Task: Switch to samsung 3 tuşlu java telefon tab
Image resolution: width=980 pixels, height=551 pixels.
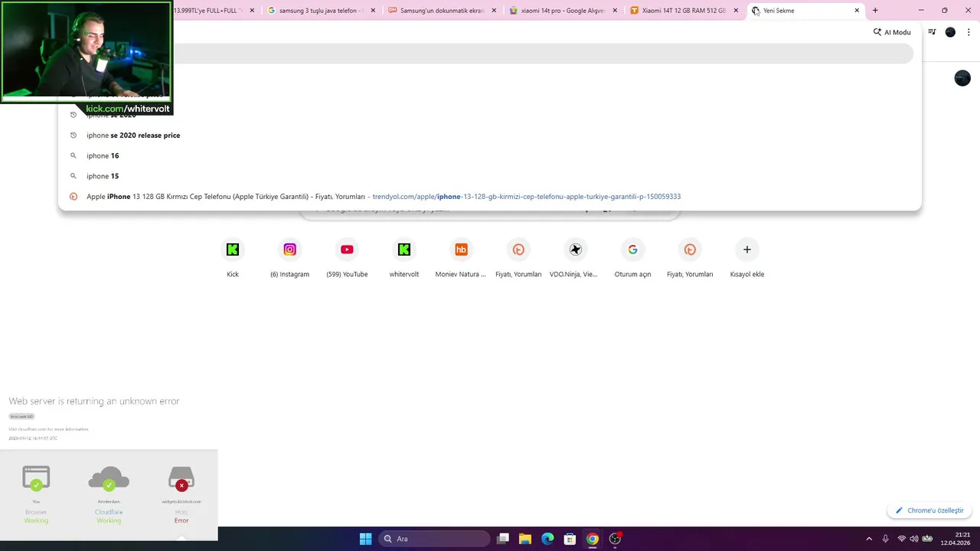Action: [x=320, y=11]
